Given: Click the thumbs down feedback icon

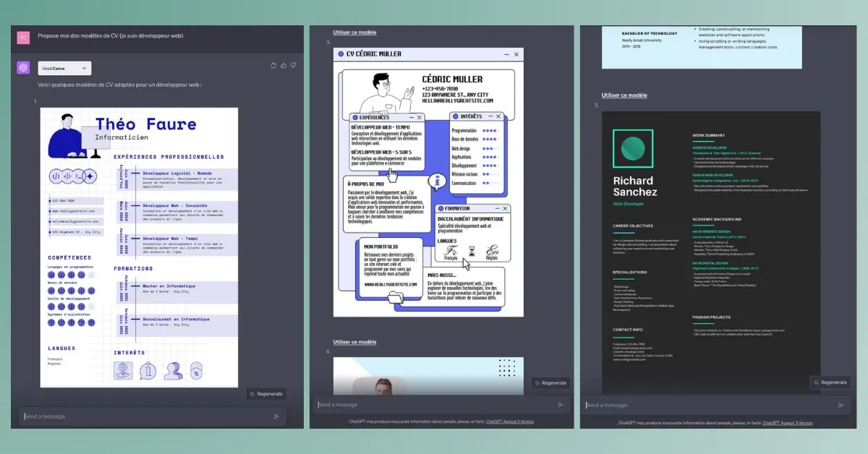Looking at the screenshot, I should (x=293, y=66).
